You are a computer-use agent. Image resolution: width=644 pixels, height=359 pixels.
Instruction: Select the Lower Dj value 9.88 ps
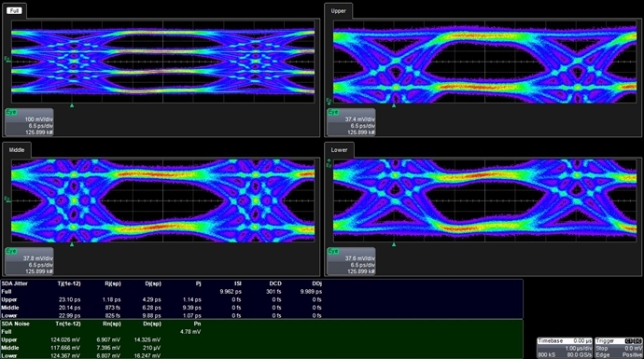click(x=151, y=316)
